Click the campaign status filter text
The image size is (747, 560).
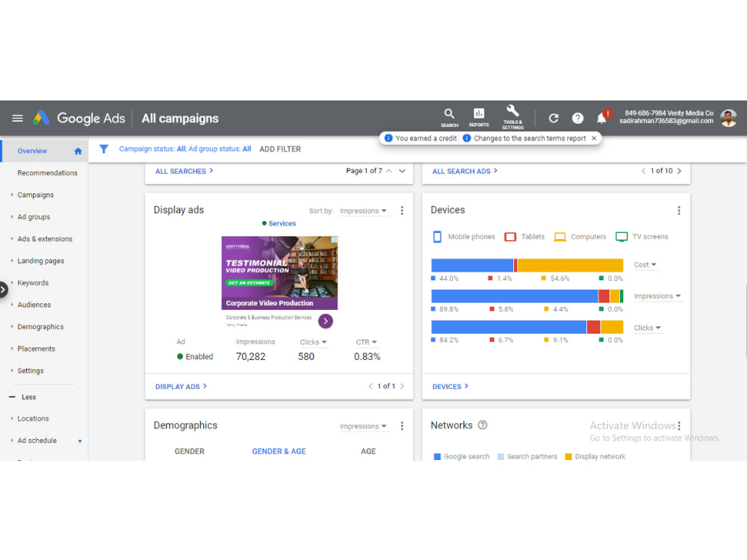point(185,149)
